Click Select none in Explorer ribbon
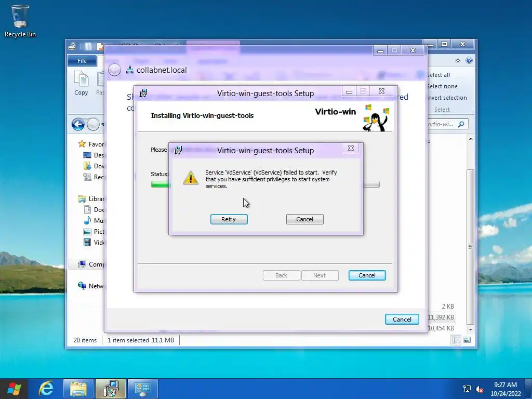Viewport: 532px width, 399px height. (x=443, y=87)
